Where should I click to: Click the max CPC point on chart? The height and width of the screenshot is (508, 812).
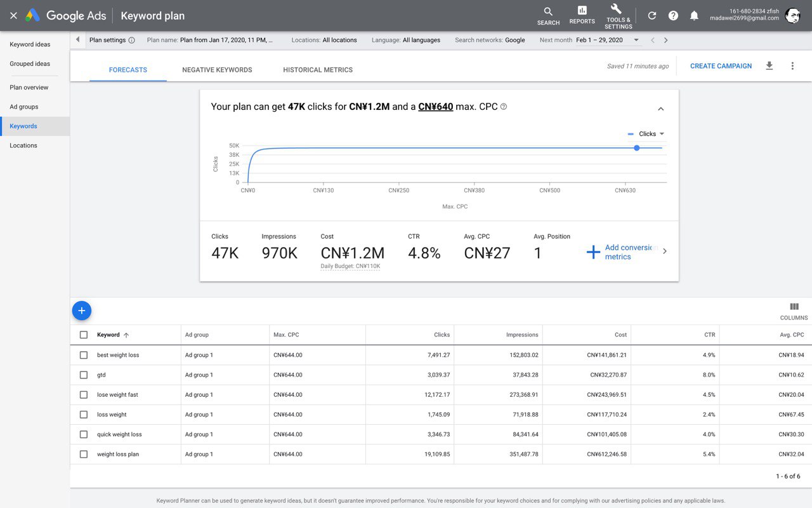(636, 148)
